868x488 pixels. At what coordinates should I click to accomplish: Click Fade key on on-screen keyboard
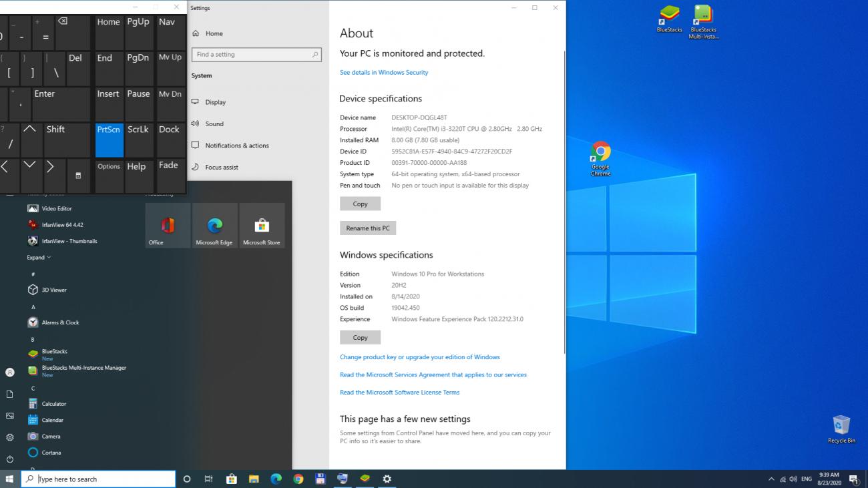170,176
